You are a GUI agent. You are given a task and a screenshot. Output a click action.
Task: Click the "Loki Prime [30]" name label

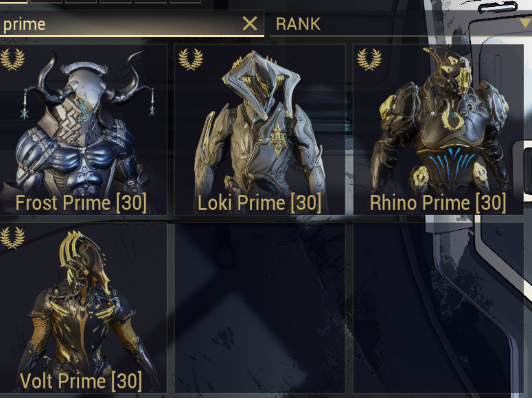(259, 203)
